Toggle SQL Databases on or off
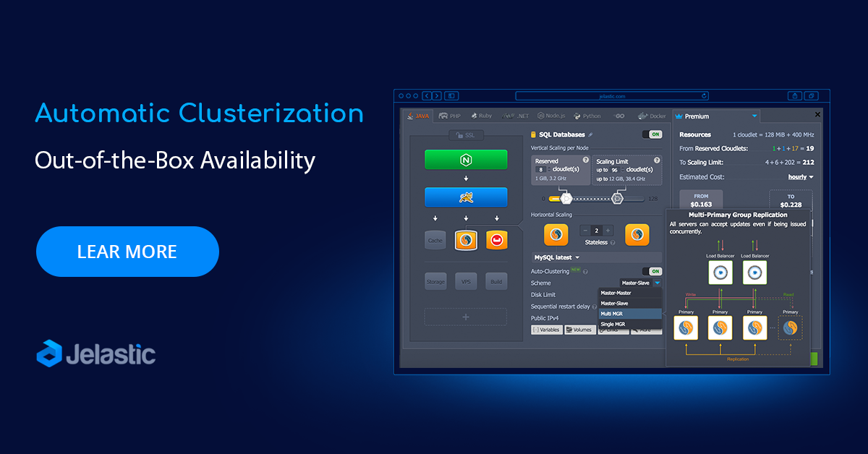Viewport: 868px width, 454px height. (654, 134)
